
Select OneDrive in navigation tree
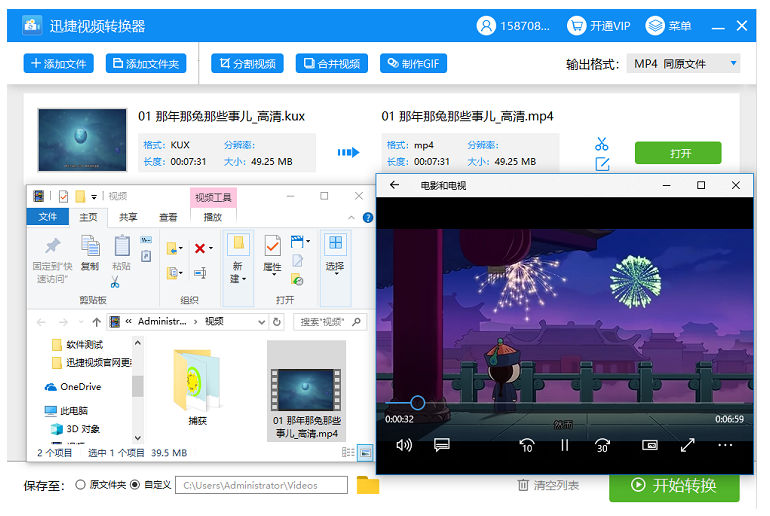pos(73,387)
